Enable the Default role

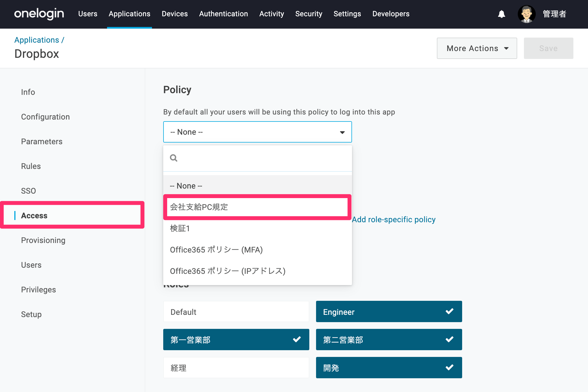pos(236,311)
